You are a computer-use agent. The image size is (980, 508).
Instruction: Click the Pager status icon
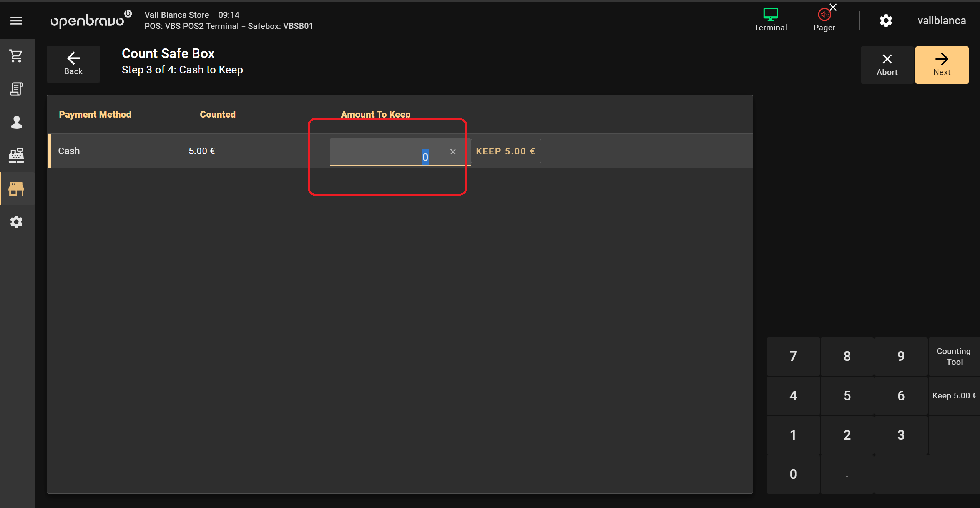(824, 20)
